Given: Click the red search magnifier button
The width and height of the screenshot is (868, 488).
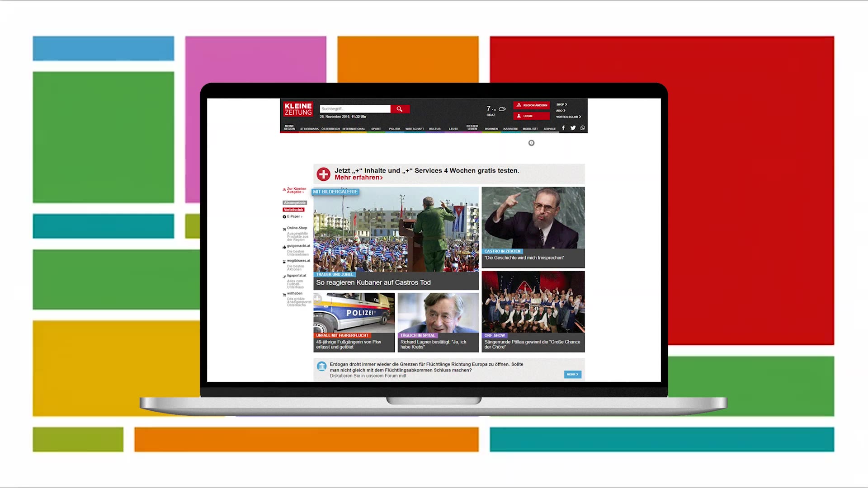Looking at the screenshot, I should coord(400,109).
